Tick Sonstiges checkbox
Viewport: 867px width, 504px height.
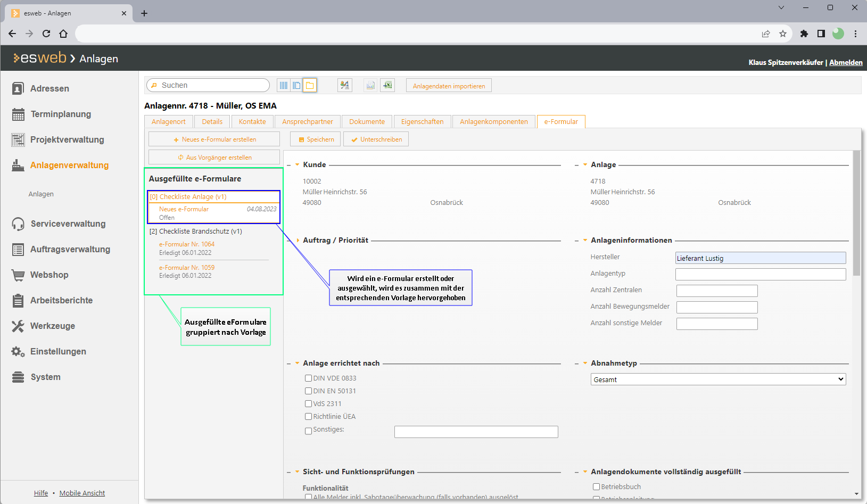point(308,431)
